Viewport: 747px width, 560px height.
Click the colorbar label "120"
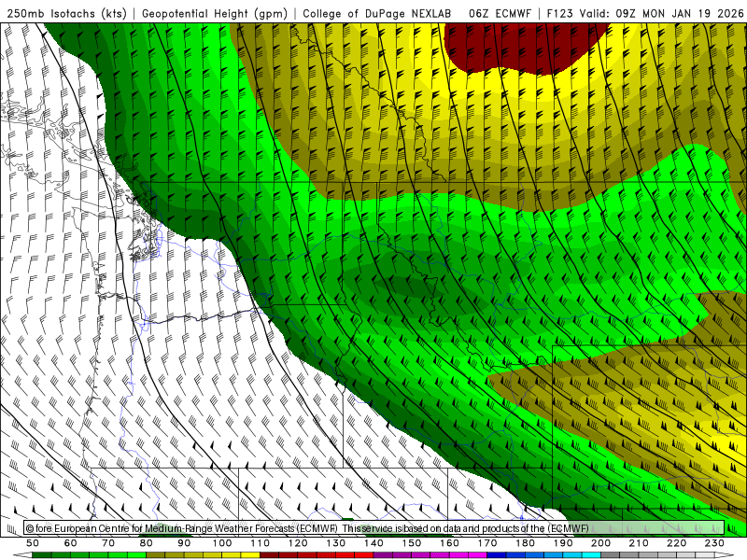pos(298,543)
